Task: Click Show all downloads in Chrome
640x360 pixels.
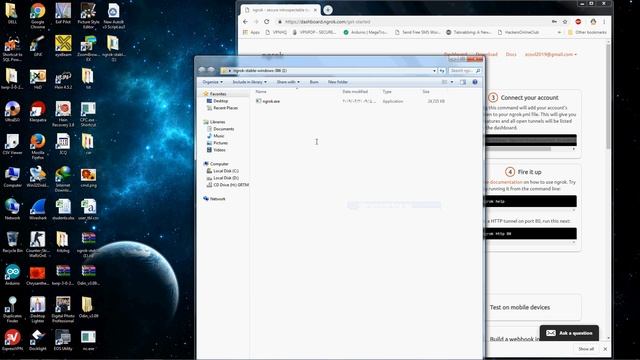Action: 586,349
